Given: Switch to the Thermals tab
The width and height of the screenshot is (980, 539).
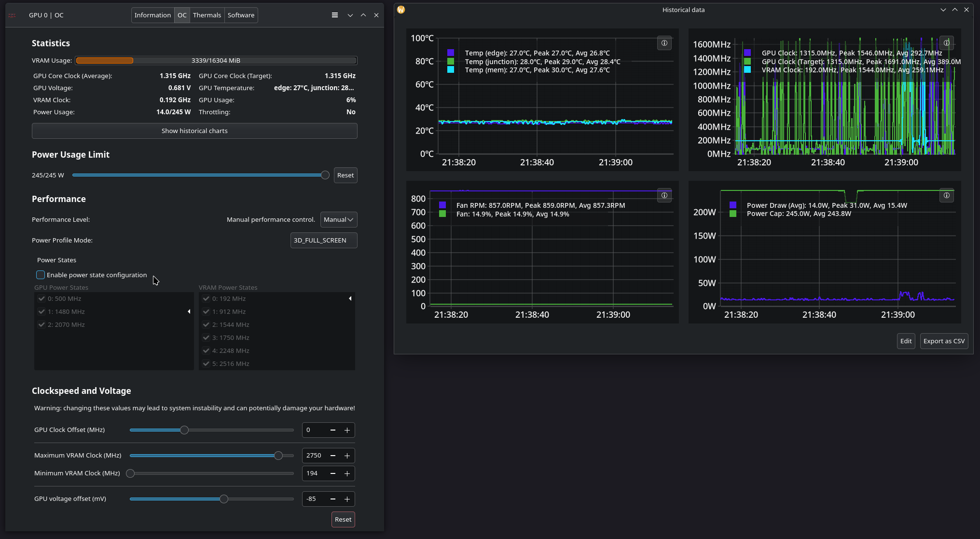Looking at the screenshot, I should tap(207, 15).
